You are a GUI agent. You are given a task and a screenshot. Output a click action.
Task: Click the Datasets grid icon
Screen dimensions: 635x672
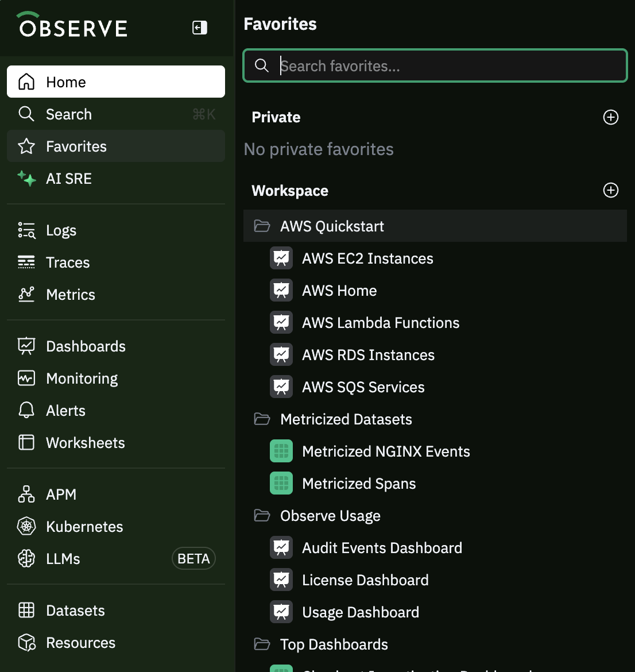click(26, 611)
